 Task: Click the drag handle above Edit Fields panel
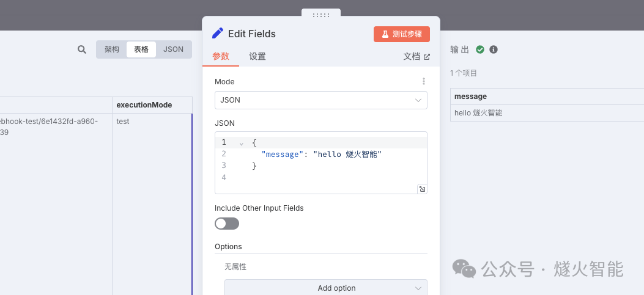coord(320,15)
